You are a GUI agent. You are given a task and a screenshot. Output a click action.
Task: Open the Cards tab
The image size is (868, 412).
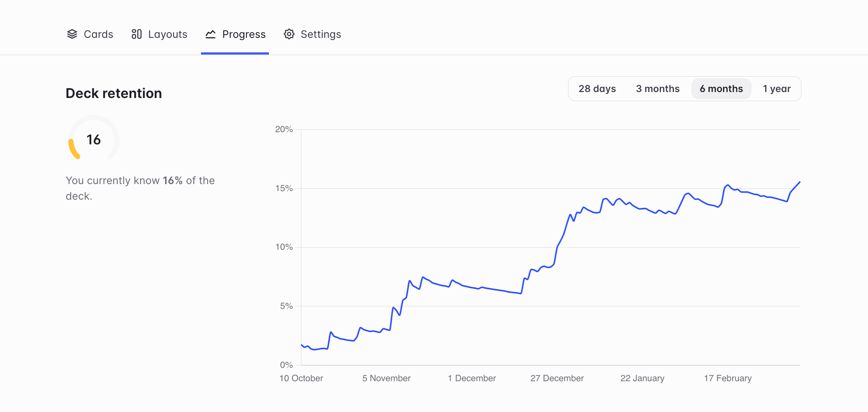point(98,34)
